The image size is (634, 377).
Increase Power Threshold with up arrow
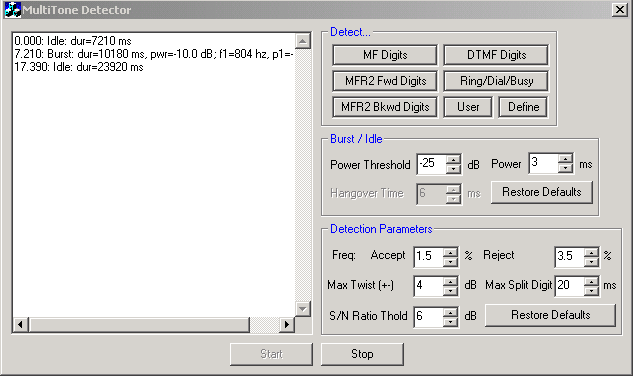454,159
